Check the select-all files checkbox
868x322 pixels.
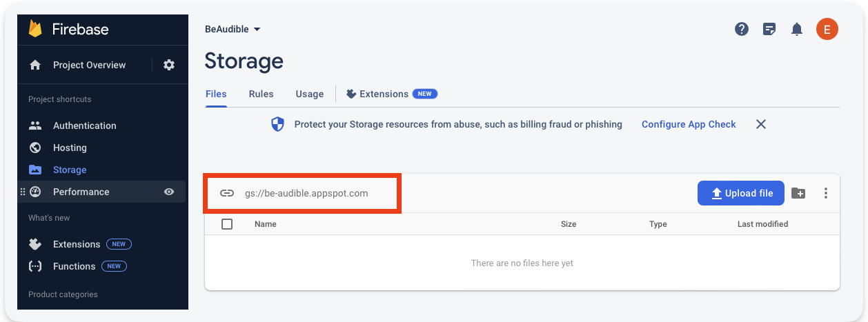227,224
